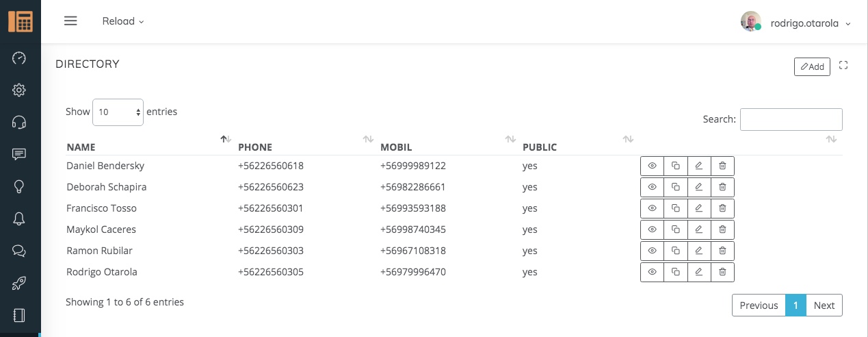
Task: Copy the Deborah Schapira entry
Action: 675,187
